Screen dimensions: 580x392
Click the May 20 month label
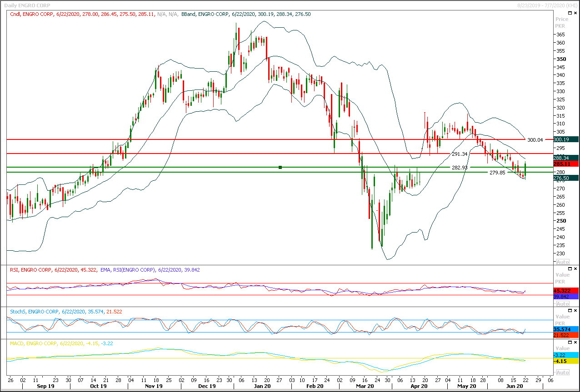click(467, 386)
